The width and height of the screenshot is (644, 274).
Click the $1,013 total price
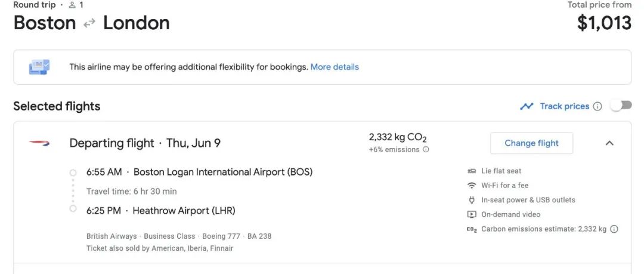(x=604, y=23)
